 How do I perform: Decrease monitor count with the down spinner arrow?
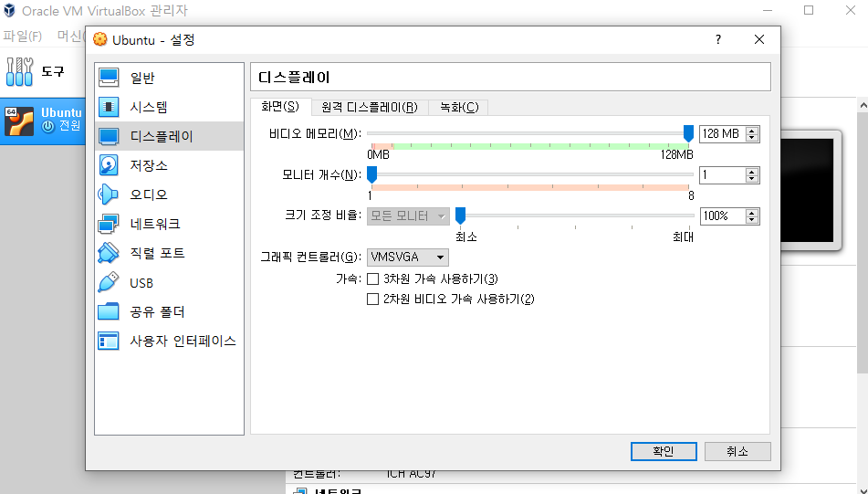pyautogui.click(x=752, y=178)
